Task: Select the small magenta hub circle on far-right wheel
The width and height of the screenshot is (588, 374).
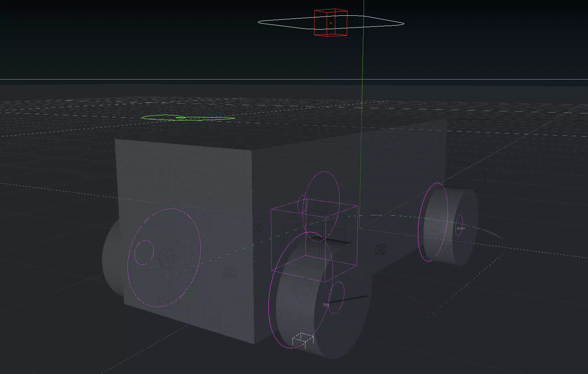Action: point(459,226)
